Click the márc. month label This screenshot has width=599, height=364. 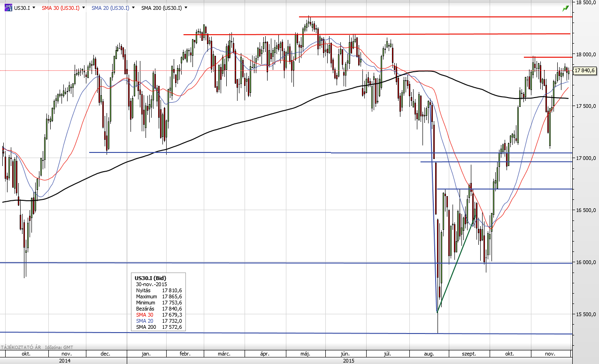click(x=225, y=353)
